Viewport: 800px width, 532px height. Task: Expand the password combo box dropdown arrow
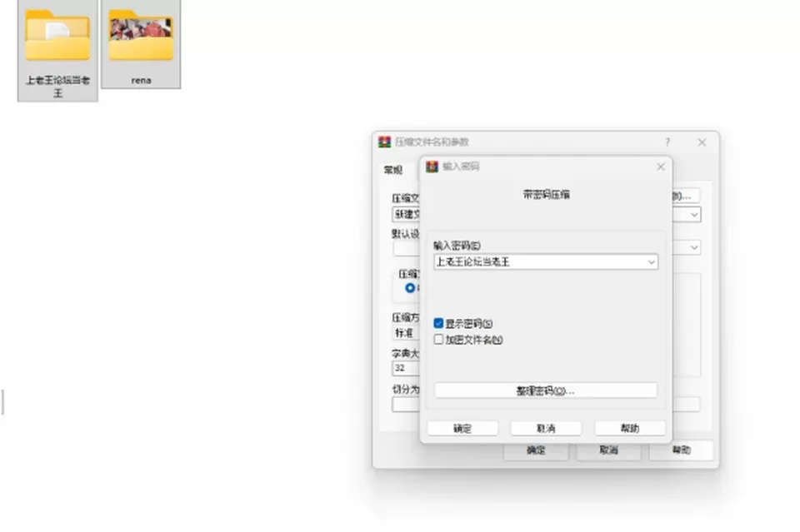click(x=651, y=262)
